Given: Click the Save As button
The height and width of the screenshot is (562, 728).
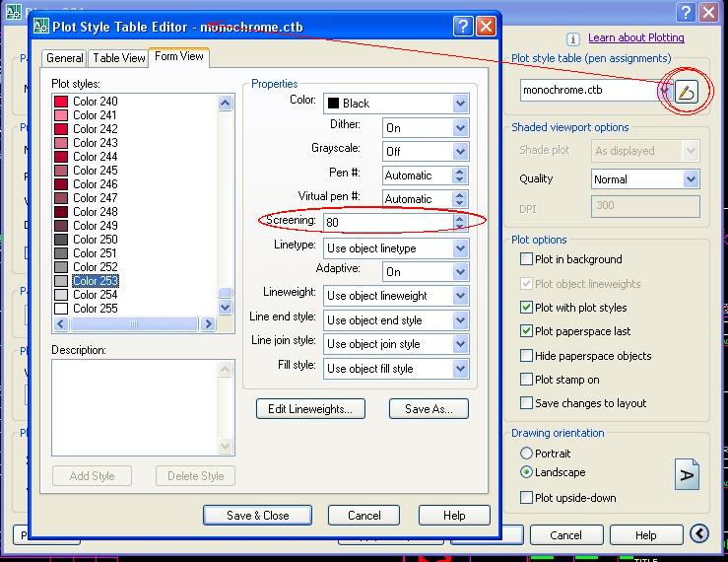Looking at the screenshot, I should tap(429, 408).
